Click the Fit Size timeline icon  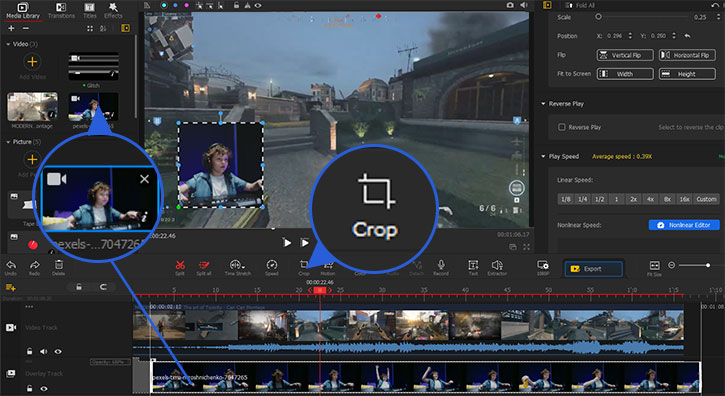click(x=654, y=266)
